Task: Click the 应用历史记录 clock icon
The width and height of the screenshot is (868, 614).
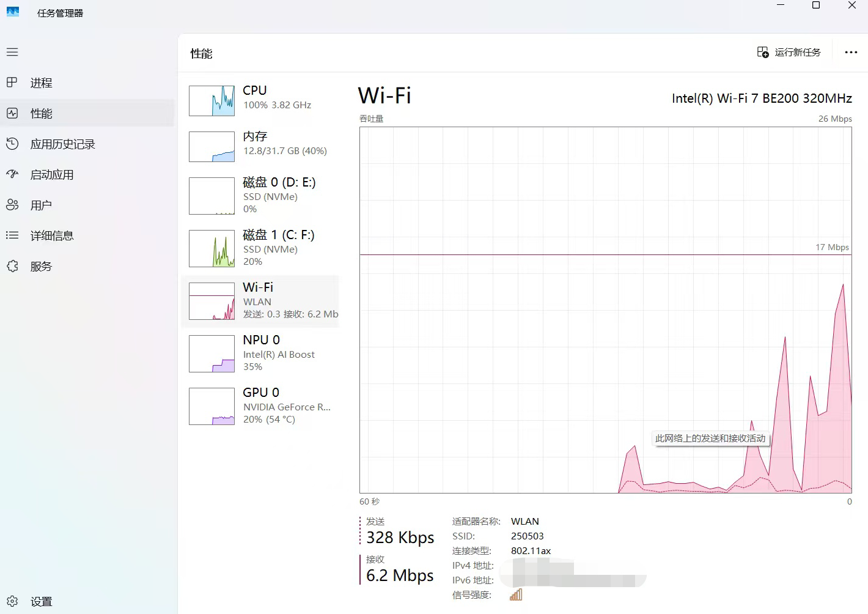Action: pyautogui.click(x=12, y=144)
